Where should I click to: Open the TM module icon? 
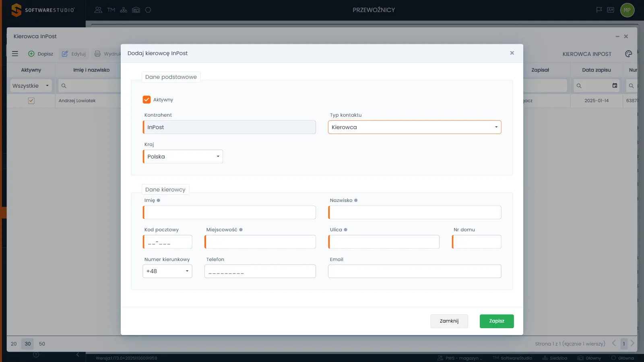click(111, 10)
